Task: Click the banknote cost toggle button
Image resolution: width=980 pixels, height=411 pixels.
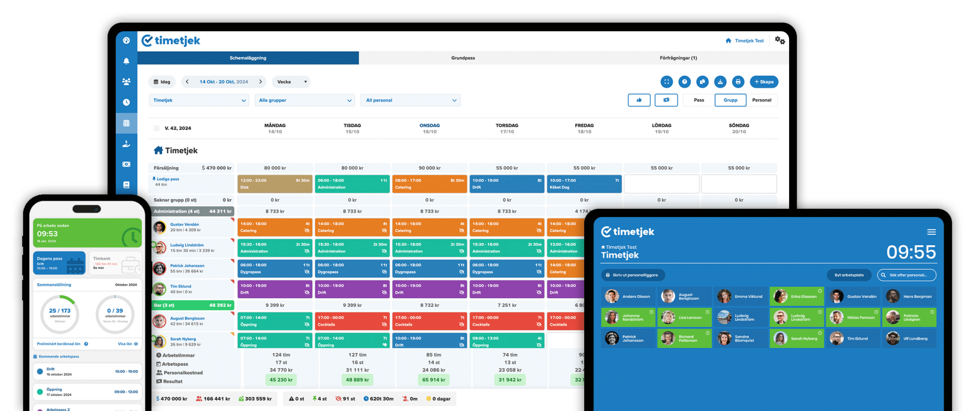Action: pyautogui.click(x=666, y=100)
